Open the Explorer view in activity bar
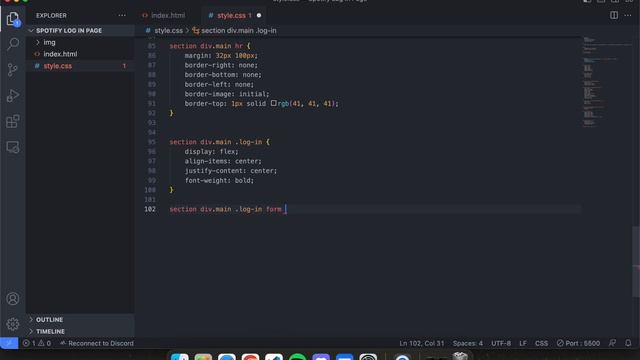The image size is (640, 360). (13, 19)
